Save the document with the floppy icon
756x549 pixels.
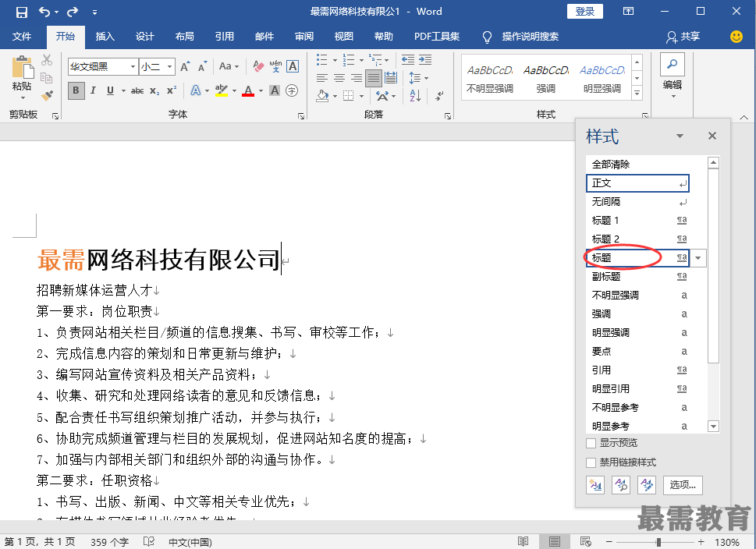pos(22,12)
